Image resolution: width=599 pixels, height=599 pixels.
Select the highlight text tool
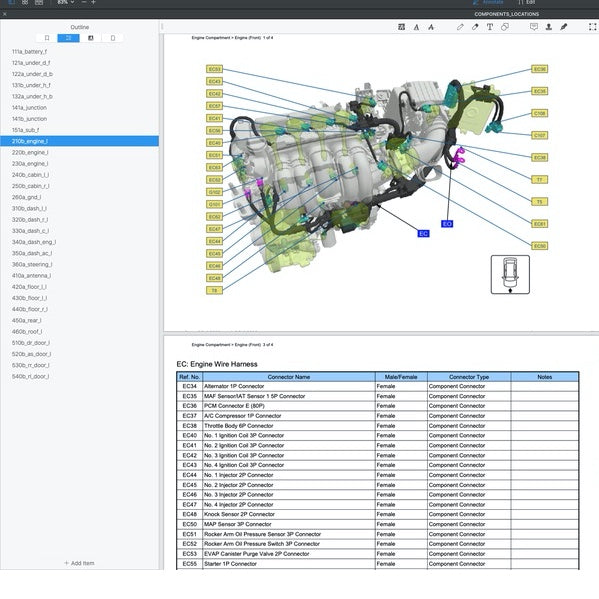pyautogui.click(x=401, y=27)
